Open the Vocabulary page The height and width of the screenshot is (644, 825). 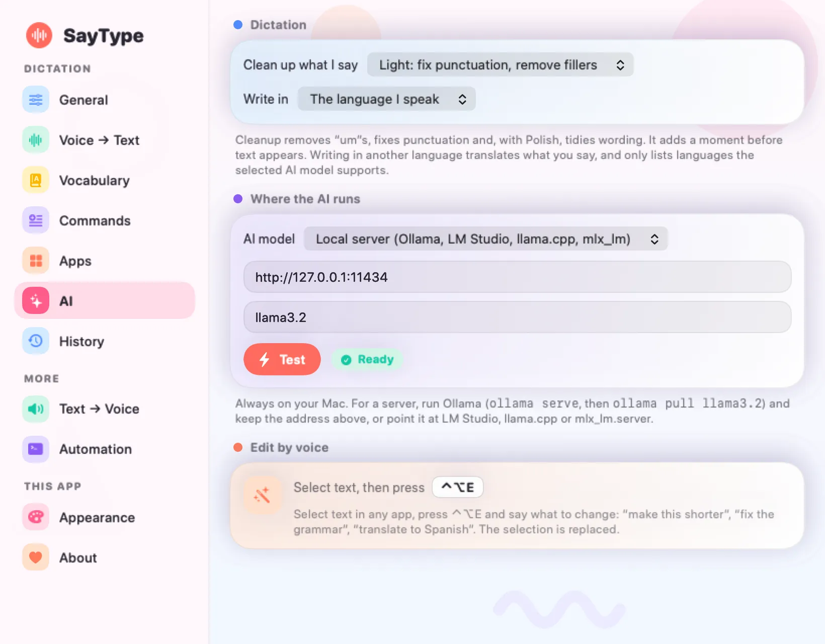105,180
